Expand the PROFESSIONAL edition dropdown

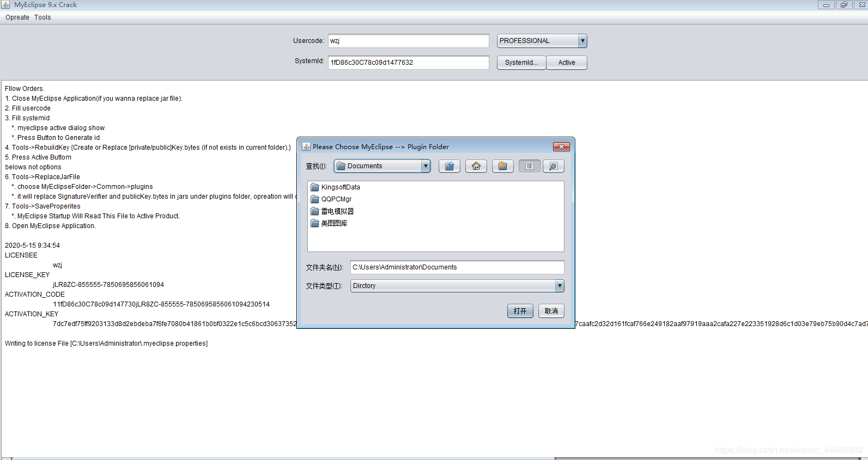(x=542, y=41)
